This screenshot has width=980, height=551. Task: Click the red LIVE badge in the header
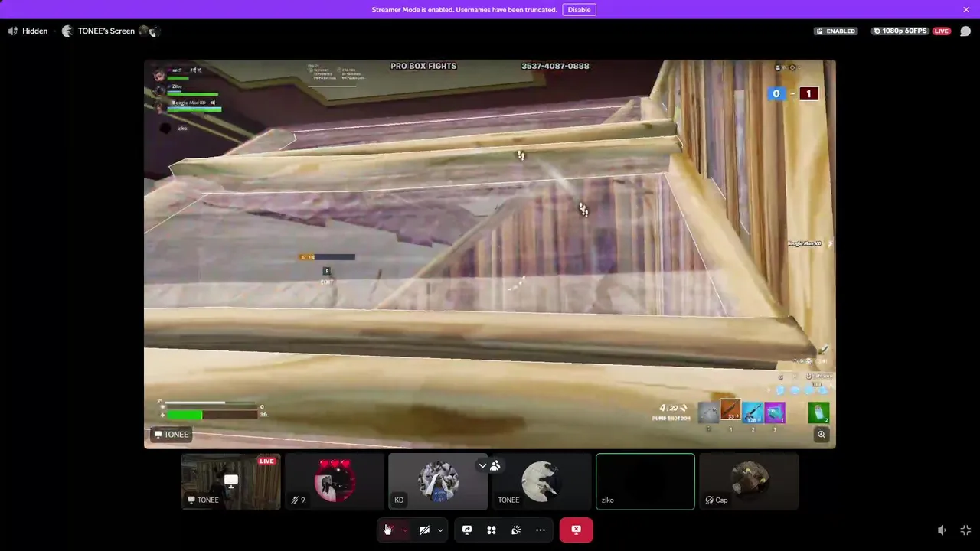[942, 31]
